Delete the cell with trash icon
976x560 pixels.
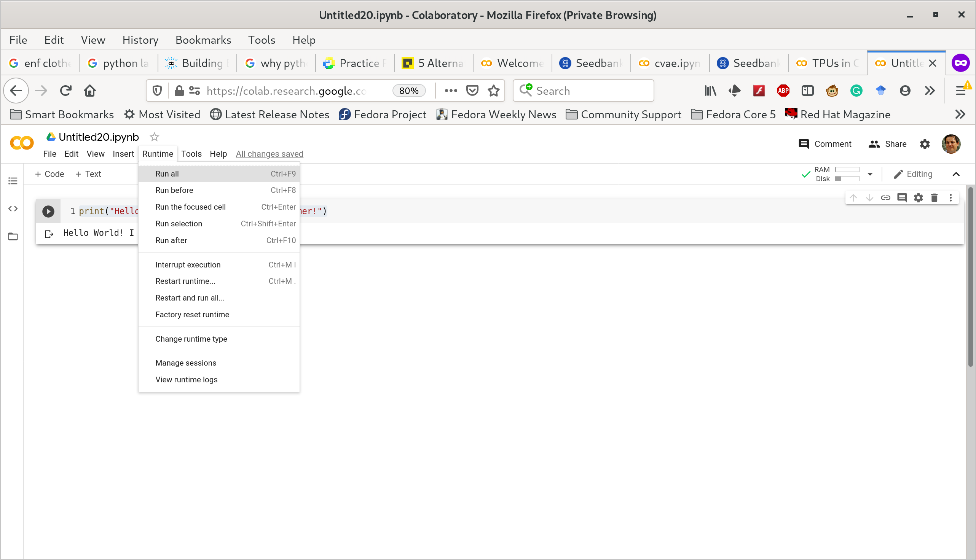[934, 198]
